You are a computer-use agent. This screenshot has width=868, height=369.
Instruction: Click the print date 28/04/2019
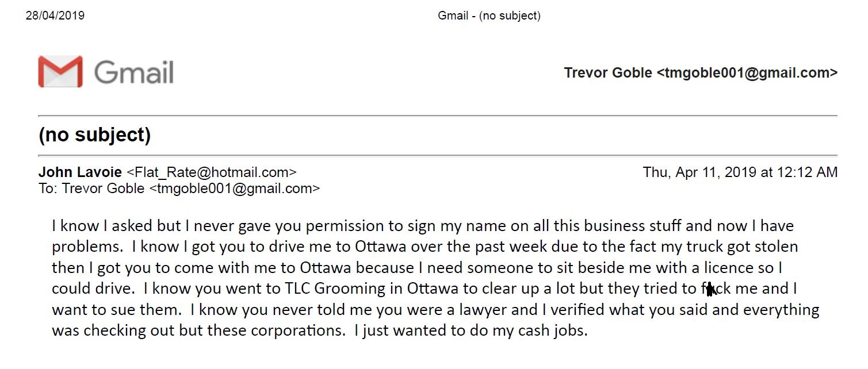[x=55, y=16]
